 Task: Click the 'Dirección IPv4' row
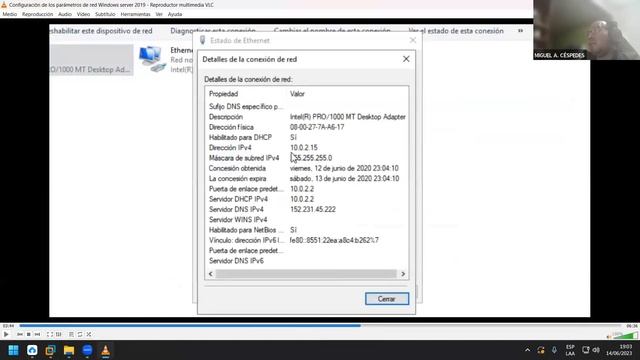point(306,148)
